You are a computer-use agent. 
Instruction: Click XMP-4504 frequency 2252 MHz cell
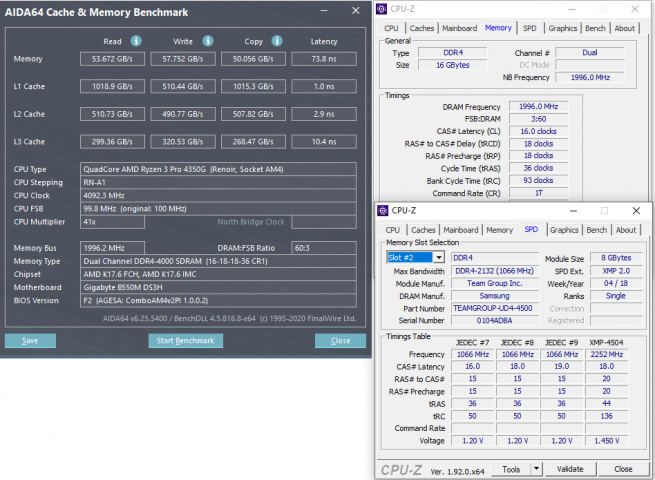(x=607, y=354)
